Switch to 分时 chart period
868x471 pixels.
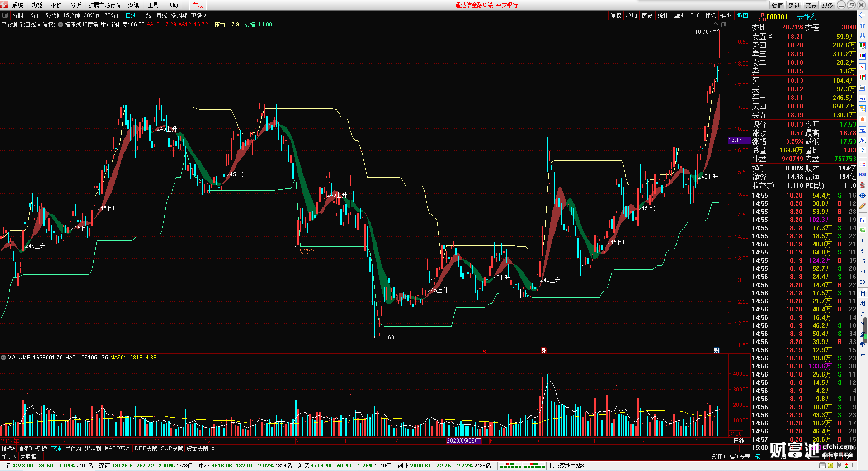click(x=18, y=15)
